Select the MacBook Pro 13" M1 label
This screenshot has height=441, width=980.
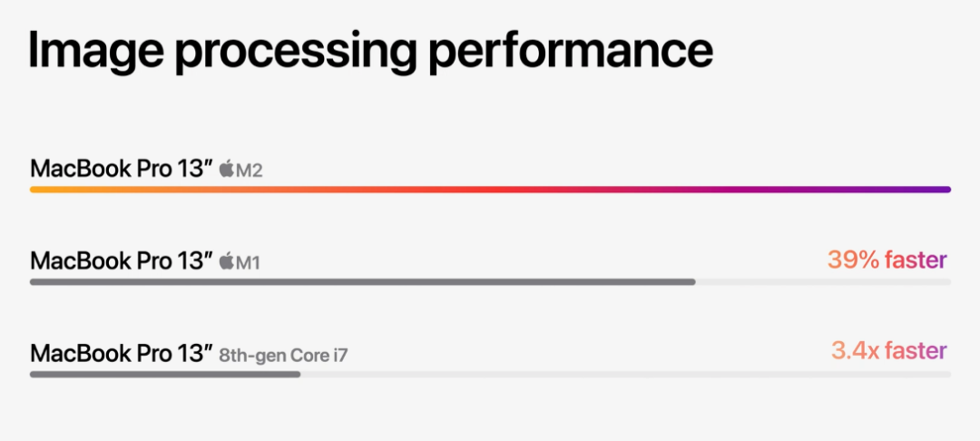coord(145,261)
